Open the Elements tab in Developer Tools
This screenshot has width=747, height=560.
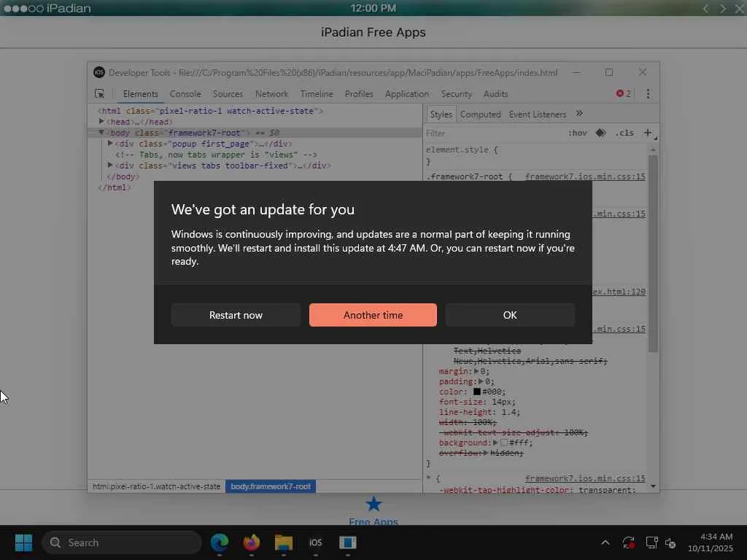pyautogui.click(x=140, y=94)
